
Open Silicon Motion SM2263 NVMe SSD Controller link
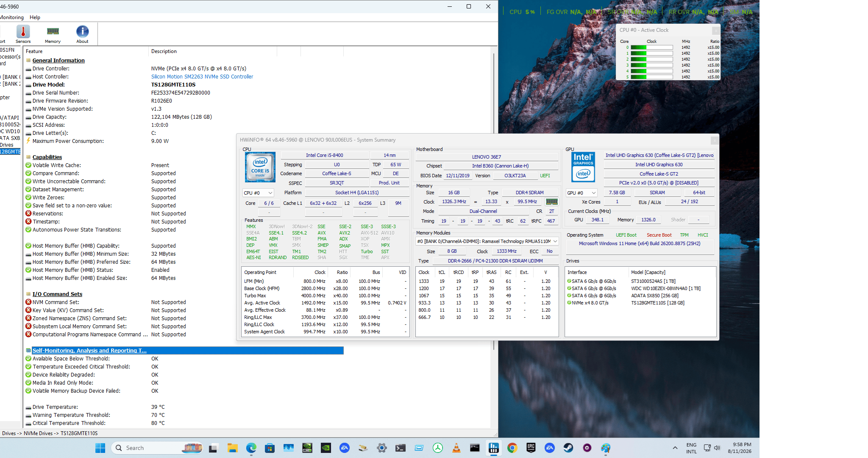202,77
